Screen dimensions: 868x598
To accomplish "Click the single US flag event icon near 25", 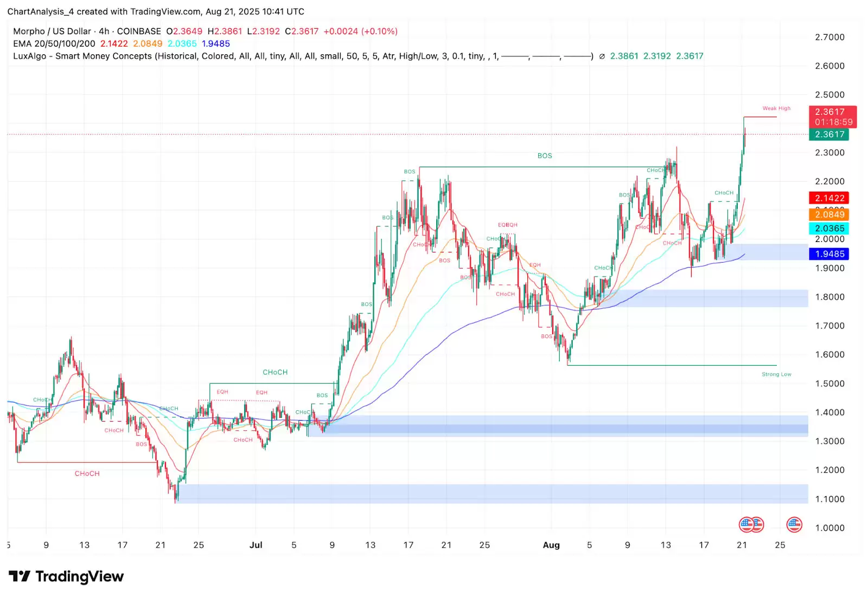I will 794,524.
